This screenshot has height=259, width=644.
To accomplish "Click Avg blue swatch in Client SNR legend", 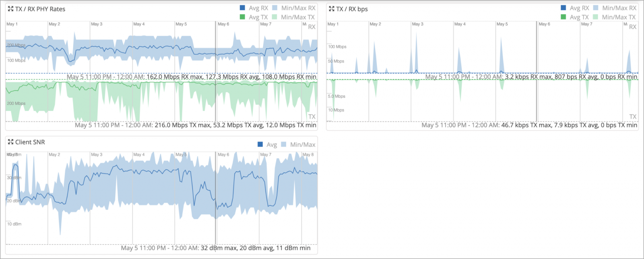I will click(260, 145).
